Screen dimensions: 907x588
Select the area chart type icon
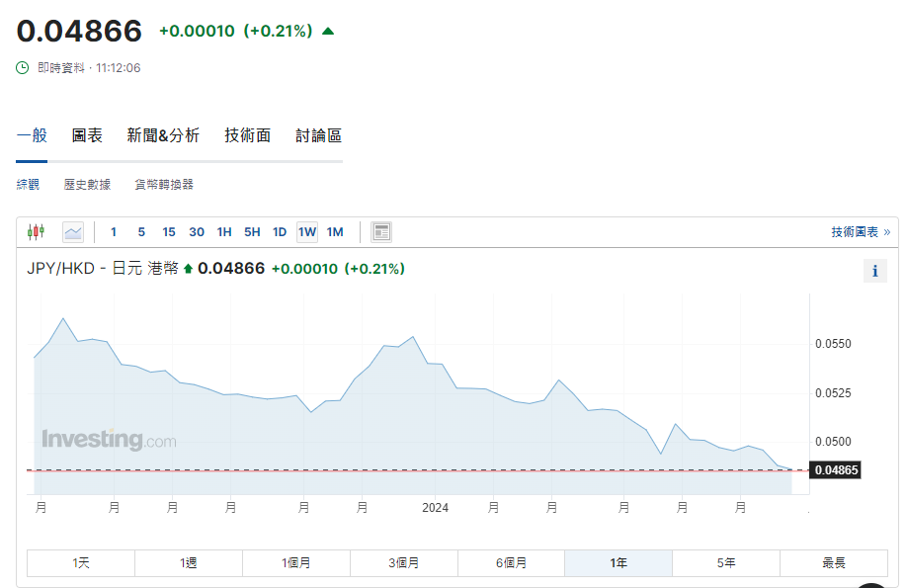tap(73, 232)
